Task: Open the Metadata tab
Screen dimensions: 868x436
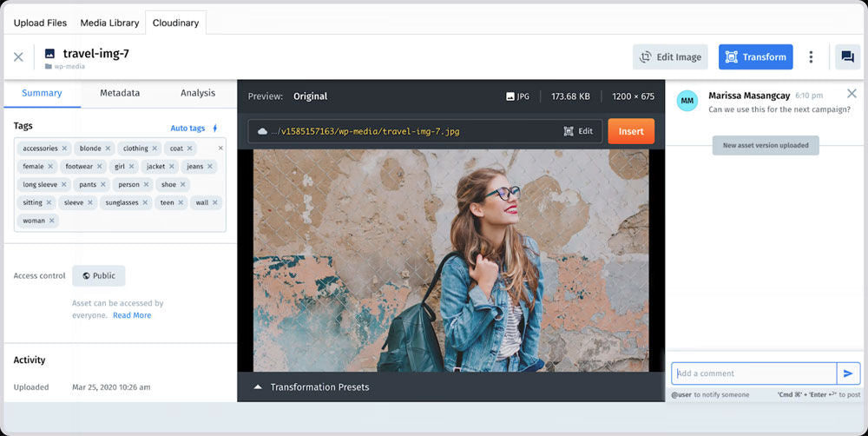Action: [x=120, y=93]
